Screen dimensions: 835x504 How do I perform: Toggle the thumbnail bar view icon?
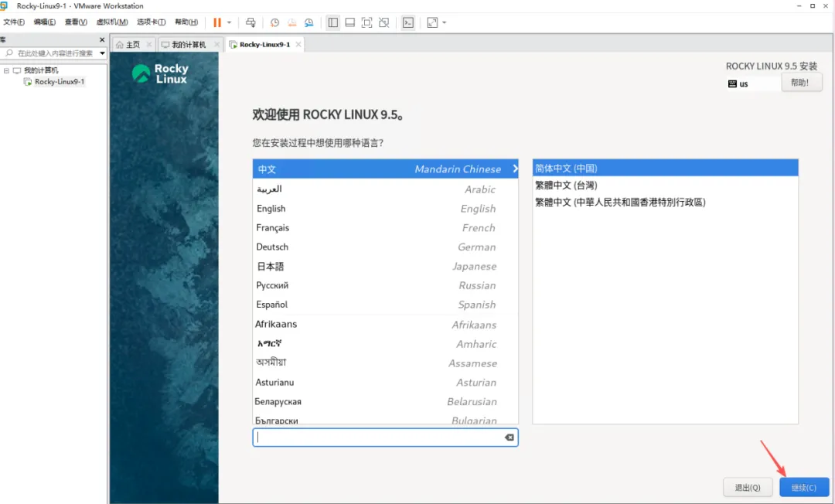[x=350, y=22]
